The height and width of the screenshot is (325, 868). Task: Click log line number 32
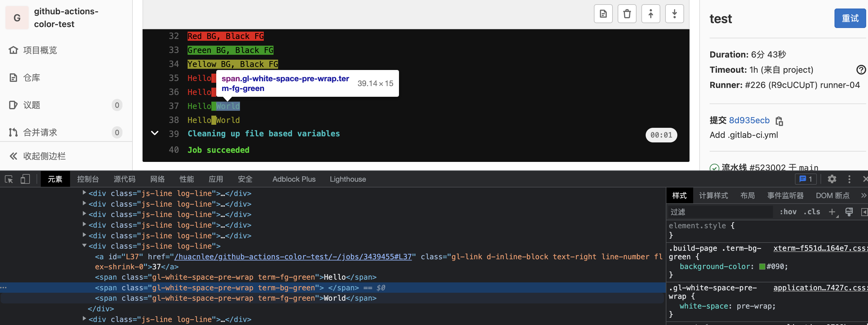pos(174,36)
